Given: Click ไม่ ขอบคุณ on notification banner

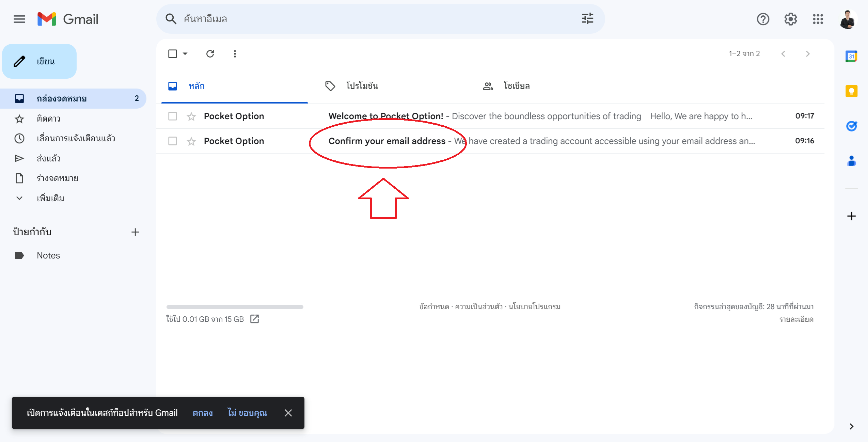Looking at the screenshot, I should pyautogui.click(x=247, y=413).
